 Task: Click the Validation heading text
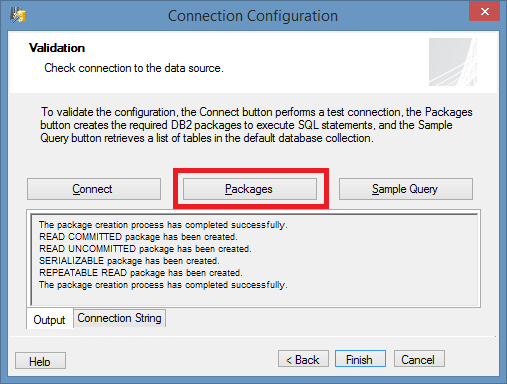[57, 48]
